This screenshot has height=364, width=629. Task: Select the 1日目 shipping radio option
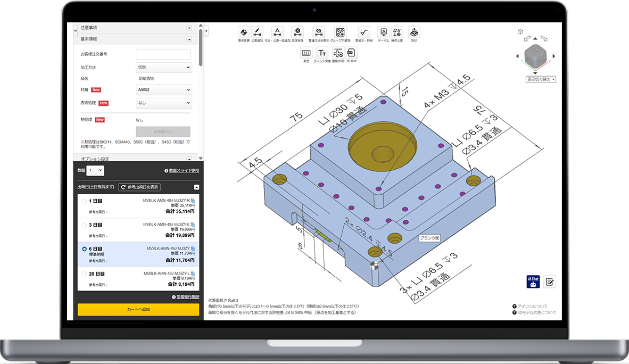pyautogui.click(x=85, y=201)
